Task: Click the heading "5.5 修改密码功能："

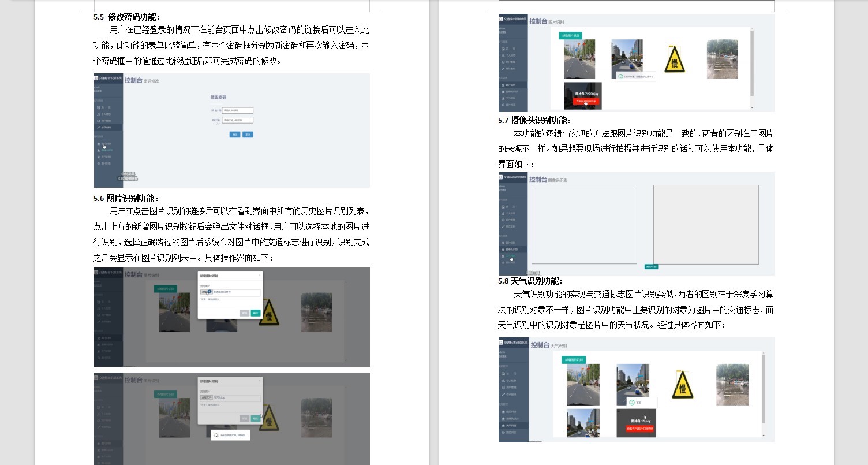Action: click(x=127, y=17)
